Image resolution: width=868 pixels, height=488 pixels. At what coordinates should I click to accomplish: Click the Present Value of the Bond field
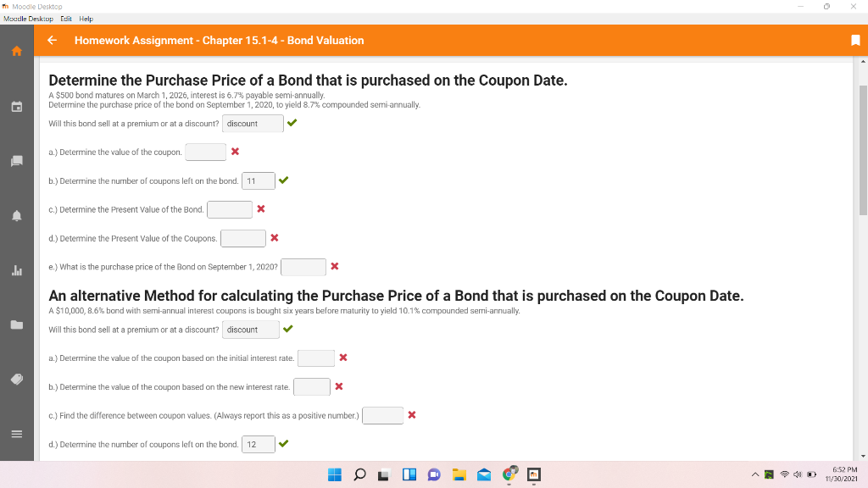tap(230, 210)
